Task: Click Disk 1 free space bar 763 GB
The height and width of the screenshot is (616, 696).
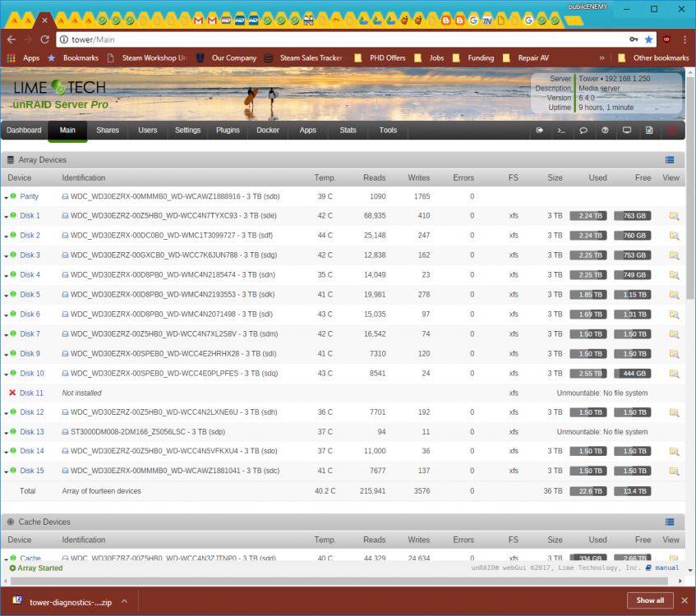Action: click(x=633, y=216)
